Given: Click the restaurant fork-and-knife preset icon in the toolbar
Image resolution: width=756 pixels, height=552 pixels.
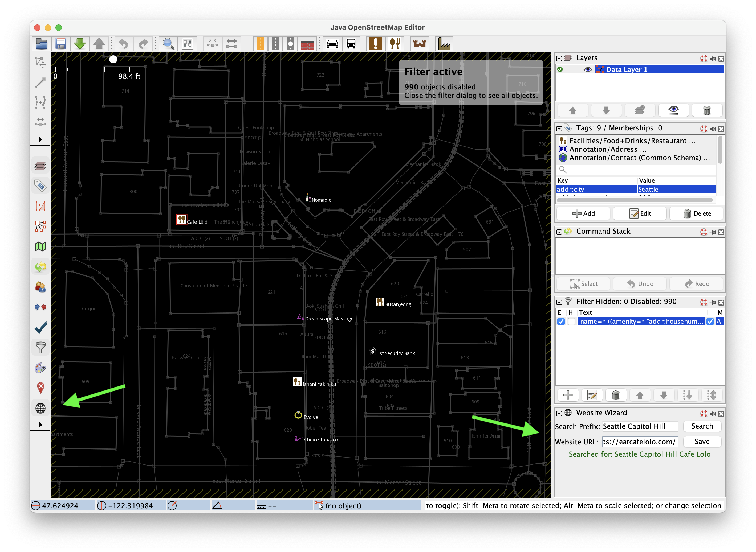Looking at the screenshot, I should point(395,44).
